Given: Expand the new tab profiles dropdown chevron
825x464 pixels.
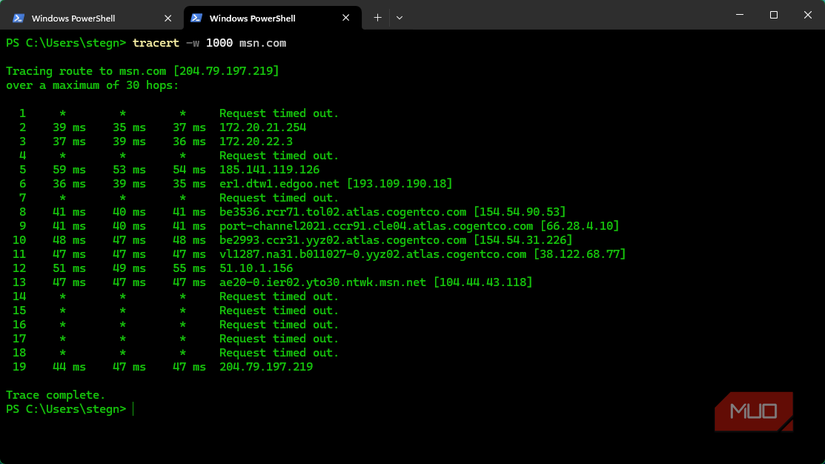Looking at the screenshot, I should [x=399, y=18].
